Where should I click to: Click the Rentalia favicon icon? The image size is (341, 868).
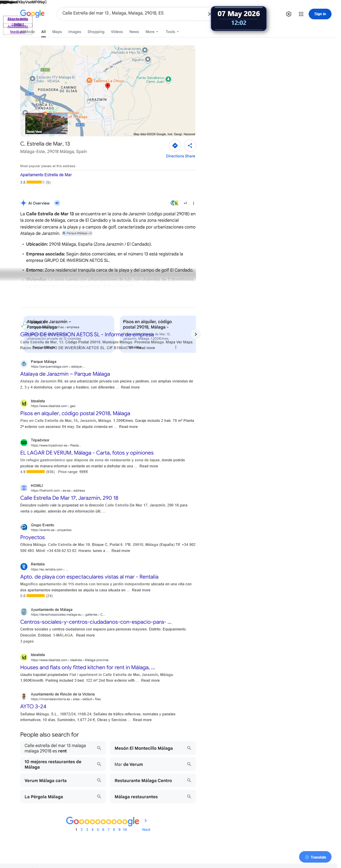tap(24, 566)
